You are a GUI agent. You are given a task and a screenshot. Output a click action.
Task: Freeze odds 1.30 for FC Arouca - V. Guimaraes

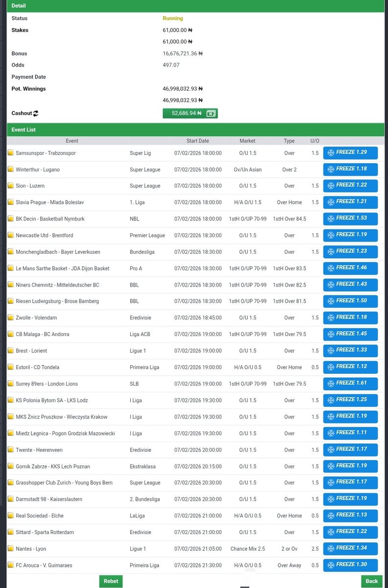(350, 565)
